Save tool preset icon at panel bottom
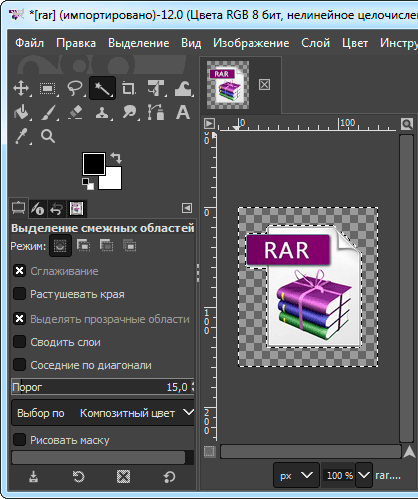 click(x=33, y=477)
